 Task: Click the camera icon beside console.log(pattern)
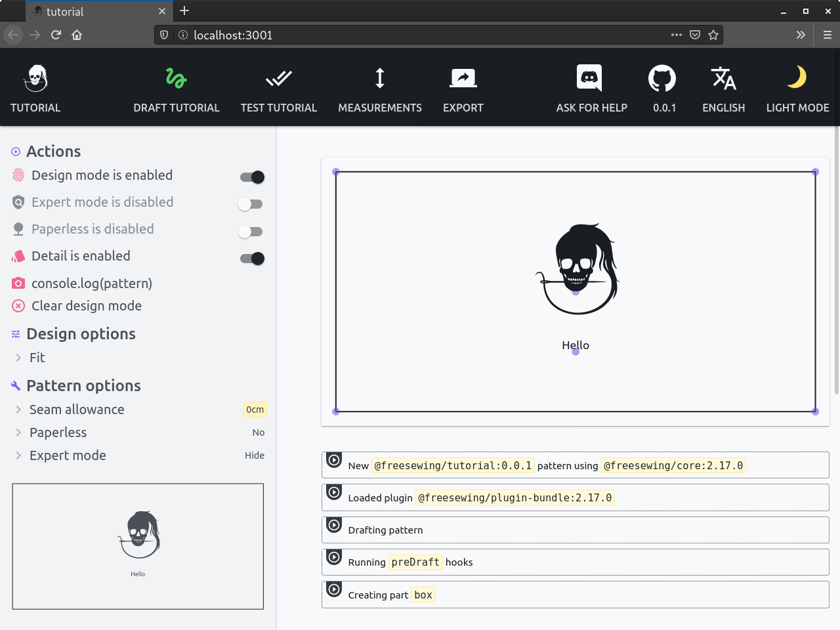point(18,283)
